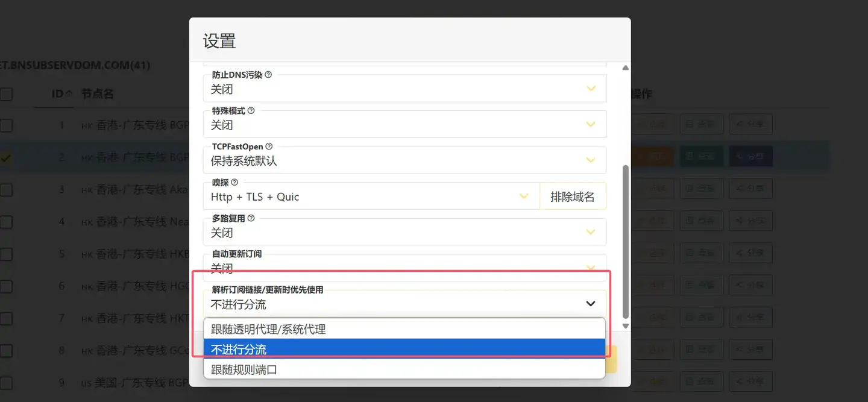Image resolution: width=868 pixels, height=402 pixels.
Task: Toggle the select-all checkbox in table header
Action: point(6,94)
